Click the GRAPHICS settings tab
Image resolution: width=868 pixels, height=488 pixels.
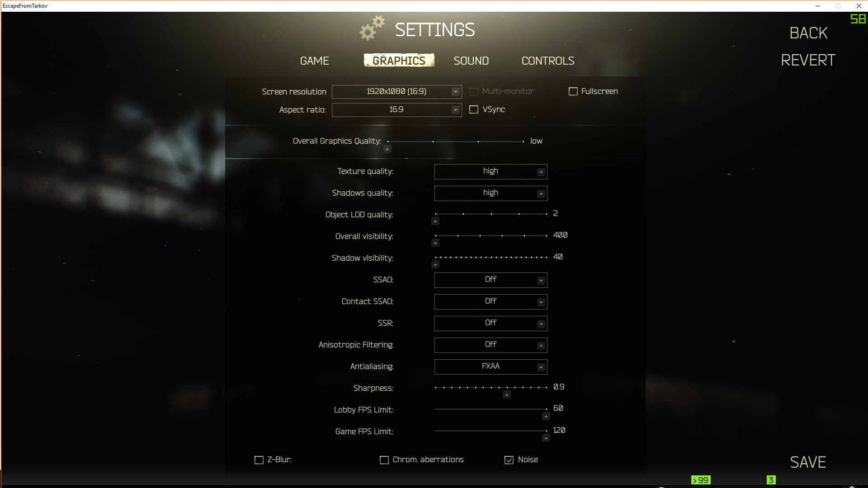[x=398, y=61]
